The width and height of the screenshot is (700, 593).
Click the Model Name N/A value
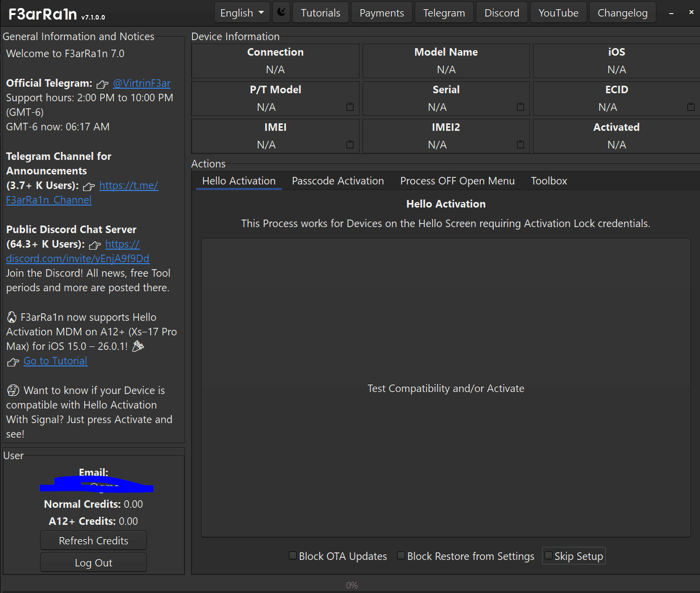coord(446,69)
